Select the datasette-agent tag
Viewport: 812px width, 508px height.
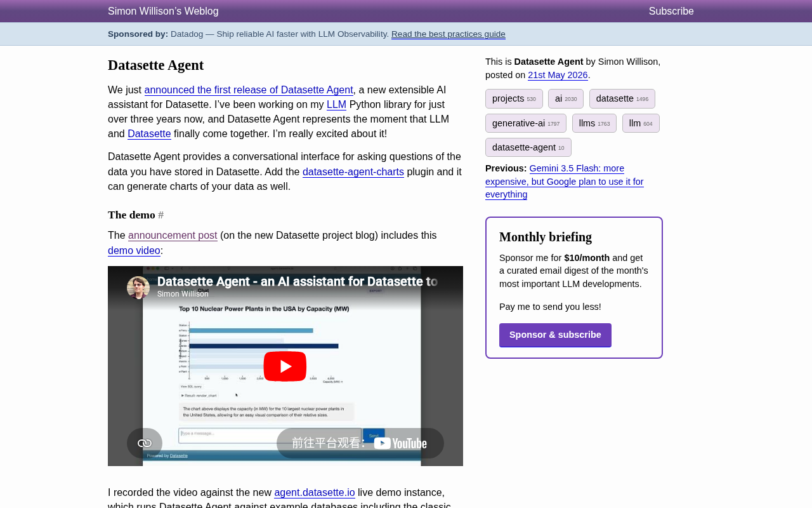click(x=528, y=147)
